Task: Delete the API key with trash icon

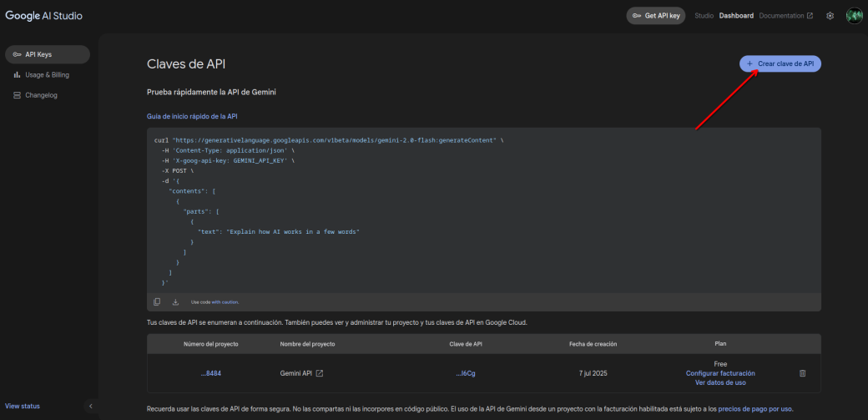Action: (802, 373)
